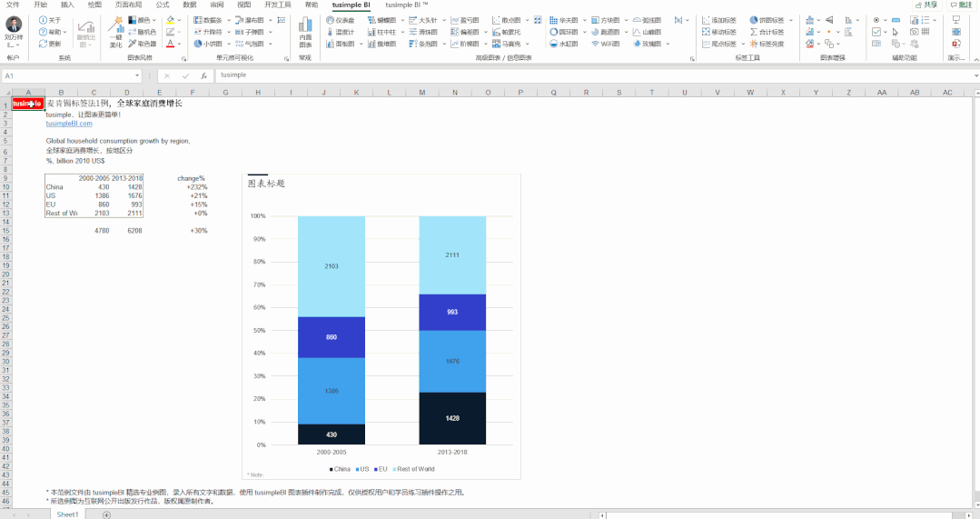
Task: Open the 散点图 scatter chart dropdown arrow
Action: pos(528,20)
